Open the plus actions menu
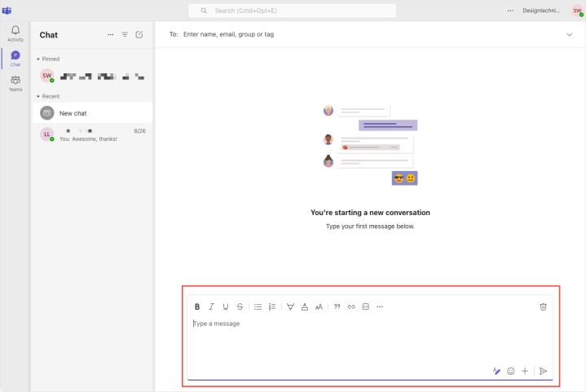586x392 pixels. click(525, 371)
